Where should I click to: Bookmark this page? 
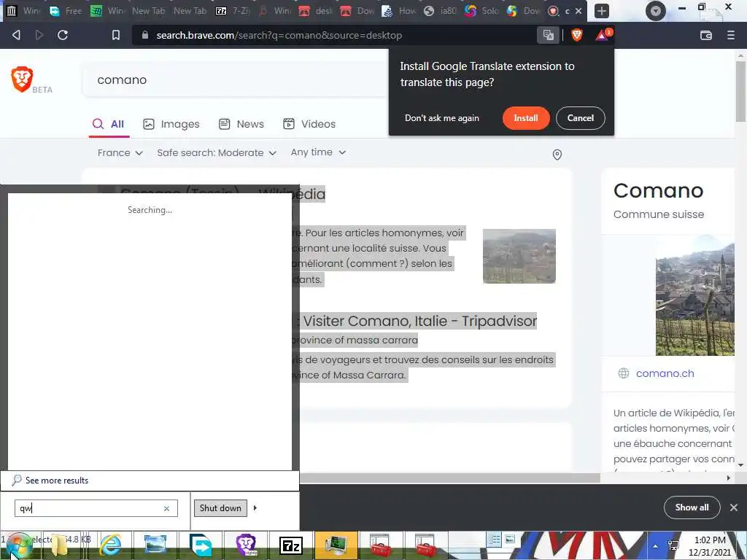tap(116, 35)
